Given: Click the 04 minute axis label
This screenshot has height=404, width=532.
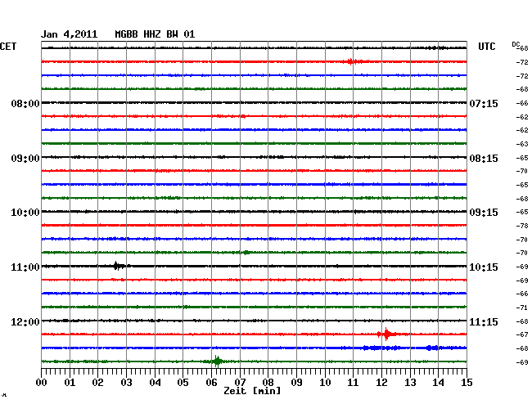Looking at the screenshot, I should (x=155, y=383).
